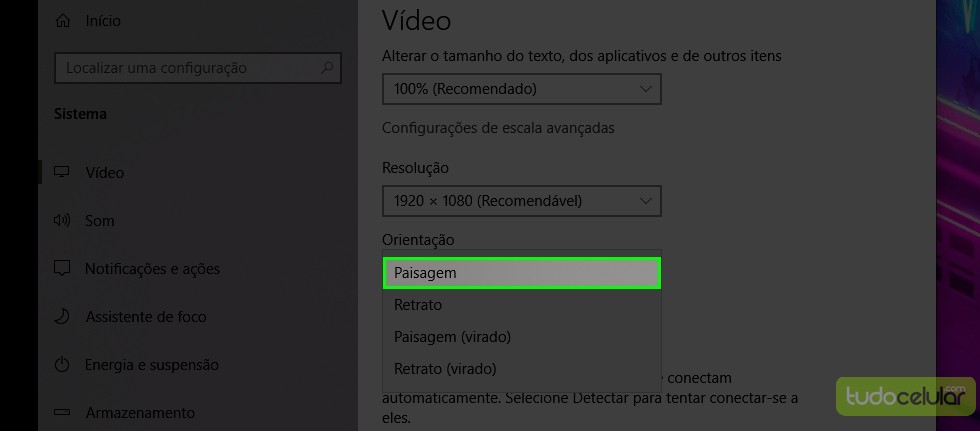Click the Energia e suspensão power icon
Viewport: 980px width, 431px height.
click(x=63, y=364)
